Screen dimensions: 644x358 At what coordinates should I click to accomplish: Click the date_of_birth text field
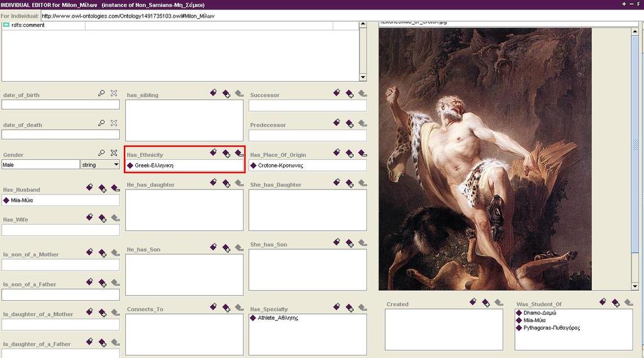click(x=61, y=105)
